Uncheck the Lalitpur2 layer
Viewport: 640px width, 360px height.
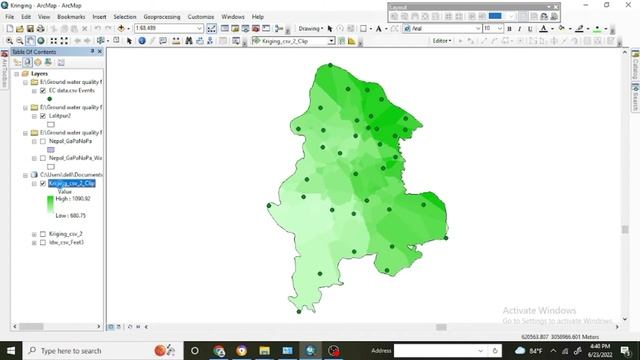pyautogui.click(x=43, y=116)
